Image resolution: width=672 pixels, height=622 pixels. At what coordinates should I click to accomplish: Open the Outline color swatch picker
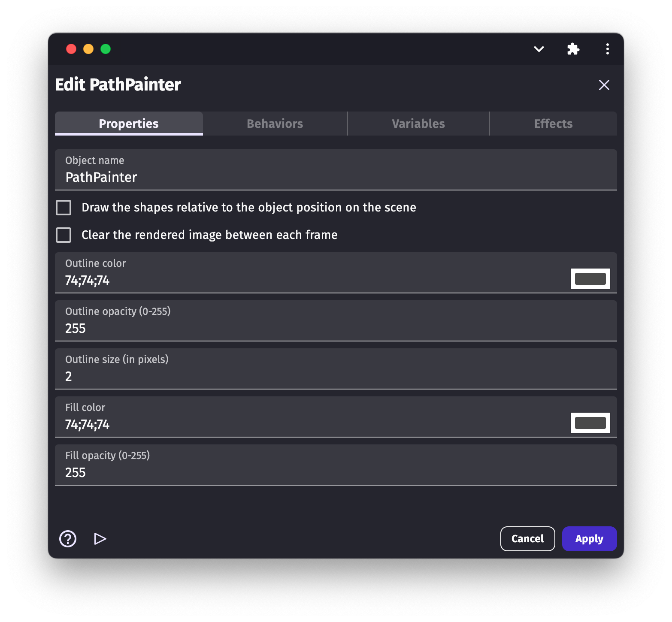tap(590, 279)
